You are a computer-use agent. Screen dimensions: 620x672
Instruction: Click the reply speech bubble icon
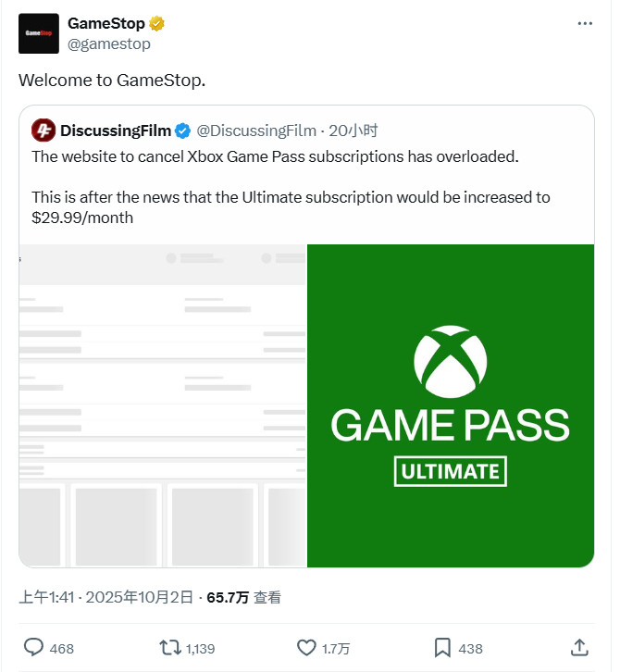click(x=33, y=647)
